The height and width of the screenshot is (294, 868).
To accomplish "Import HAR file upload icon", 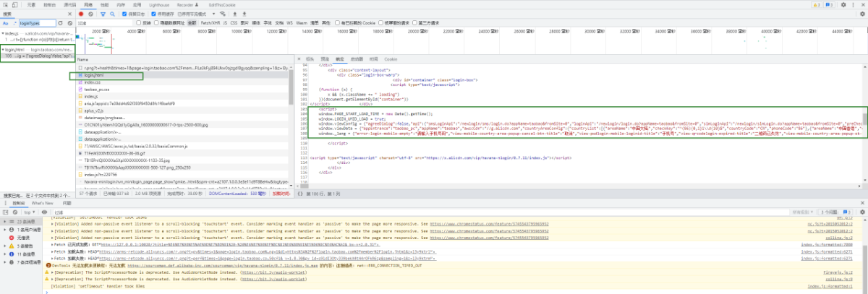I will click(x=235, y=14).
